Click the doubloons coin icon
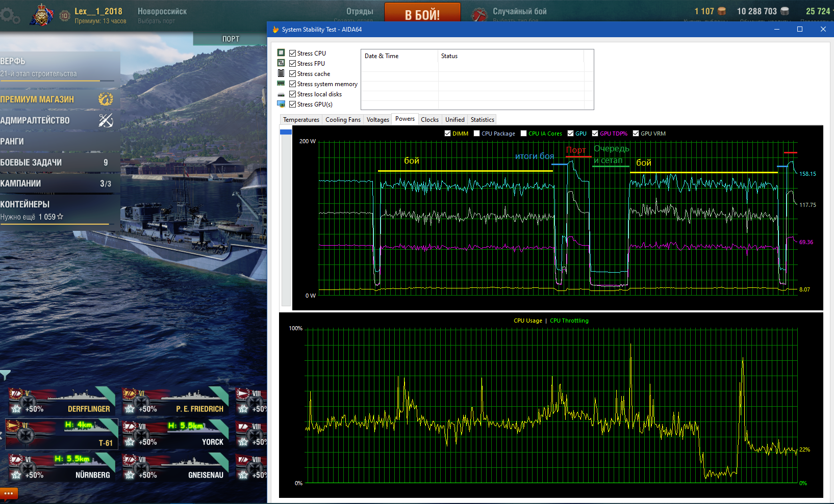 [721, 11]
